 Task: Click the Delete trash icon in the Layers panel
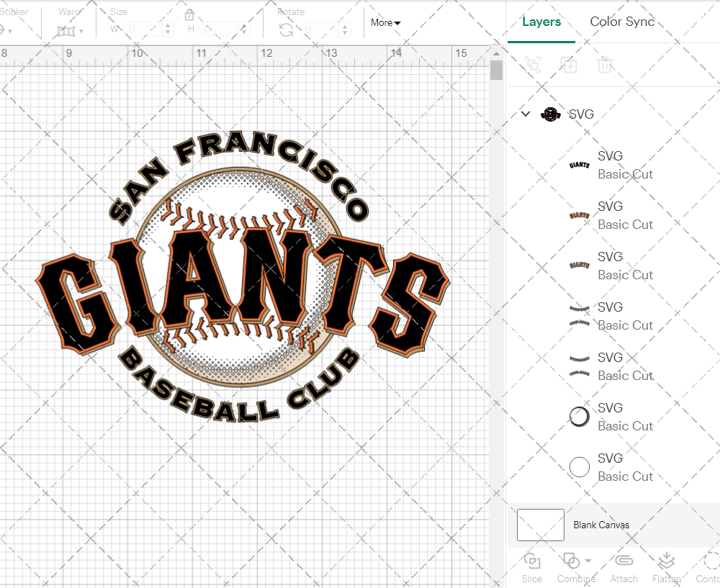click(604, 65)
